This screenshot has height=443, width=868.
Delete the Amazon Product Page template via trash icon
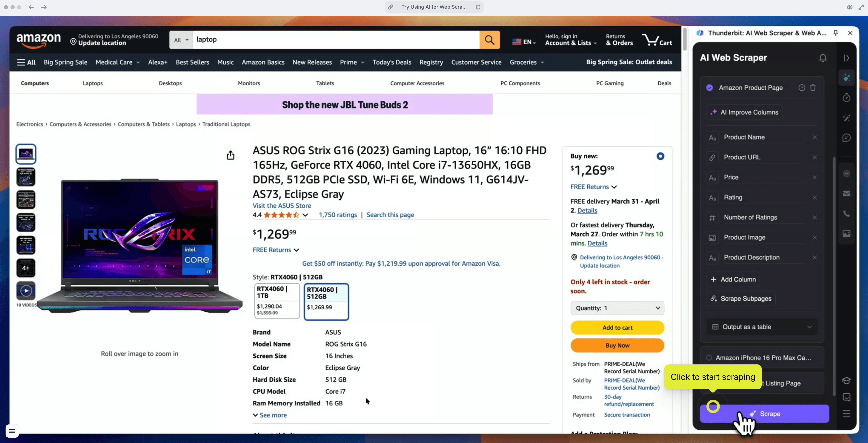pos(813,88)
